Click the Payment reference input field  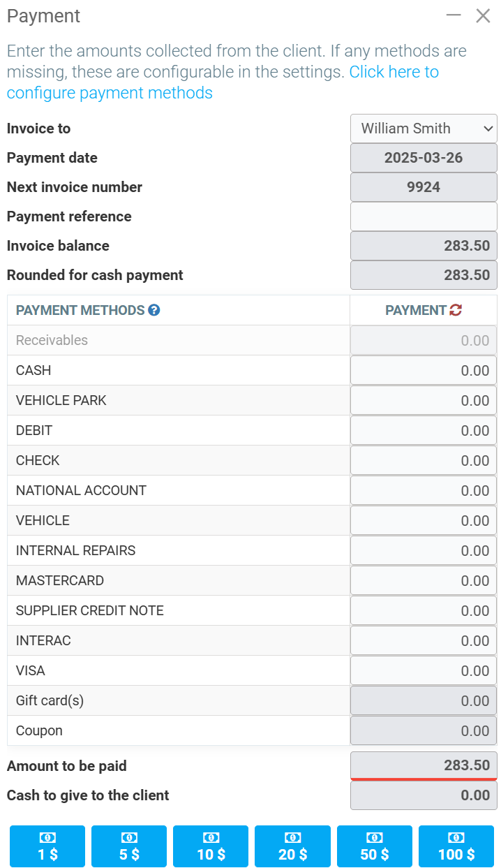click(424, 216)
